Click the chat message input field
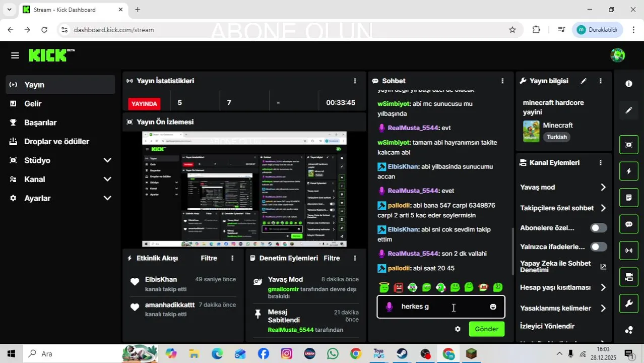This screenshot has height=363, width=644. 441,307
